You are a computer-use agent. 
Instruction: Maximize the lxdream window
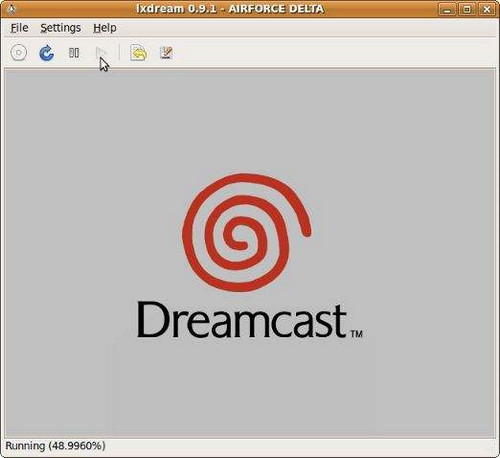(x=467, y=9)
